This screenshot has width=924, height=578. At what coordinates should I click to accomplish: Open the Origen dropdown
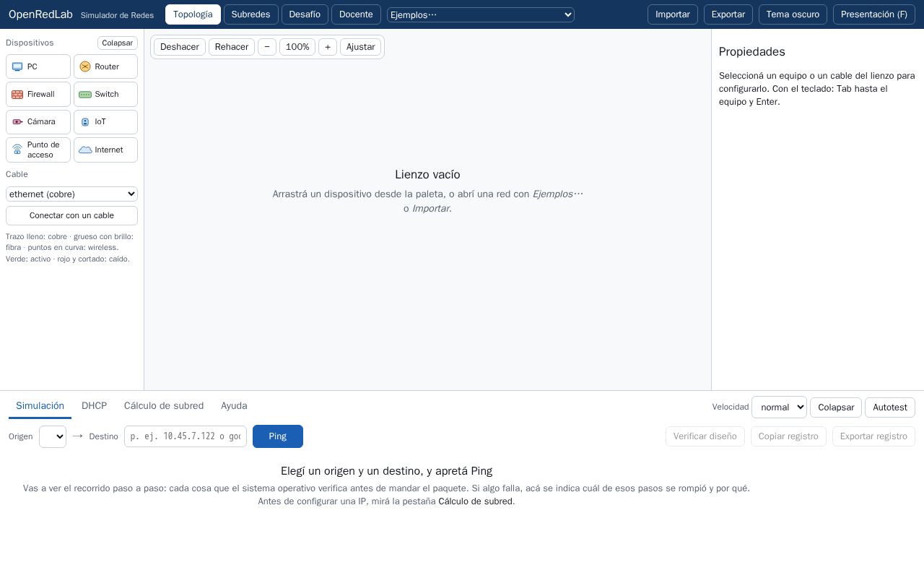53,436
